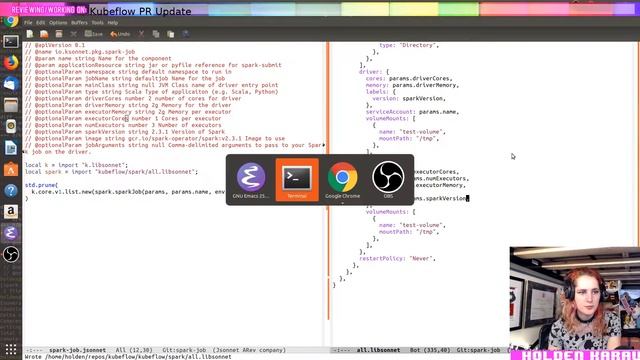Click the '@optionalParam numExecutors' comment line
Image resolution: width=640 pixels, height=360 pixels.
[x=123, y=125]
